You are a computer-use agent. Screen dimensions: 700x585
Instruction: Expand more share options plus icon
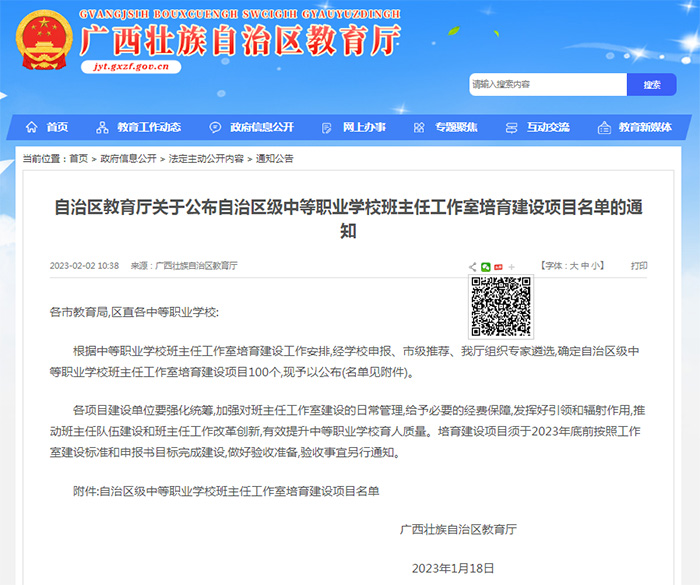click(512, 267)
